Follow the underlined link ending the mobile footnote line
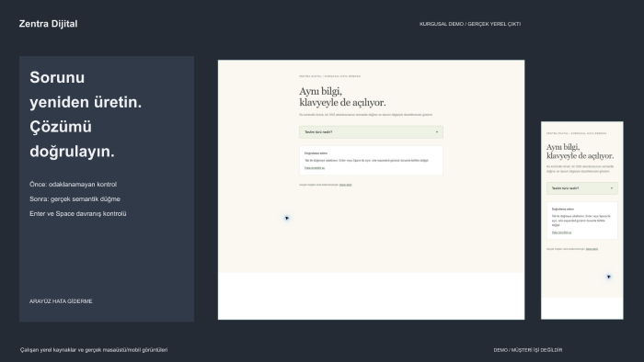644x362 pixels. pyautogui.click(x=592, y=249)
